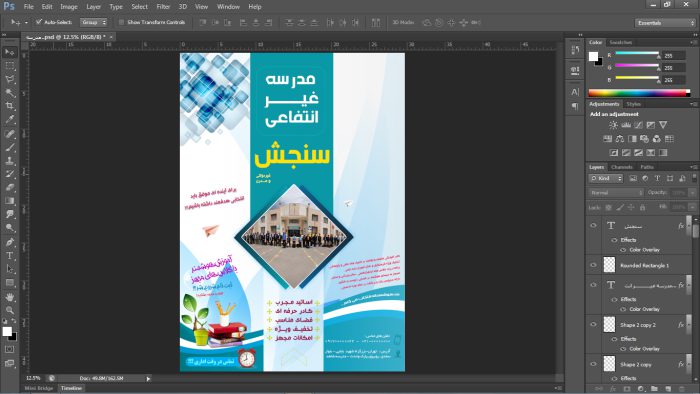This screenshot has width=700, height=394.
Task: Open the layer filter Kind dropdown
Action: [606, 178]
